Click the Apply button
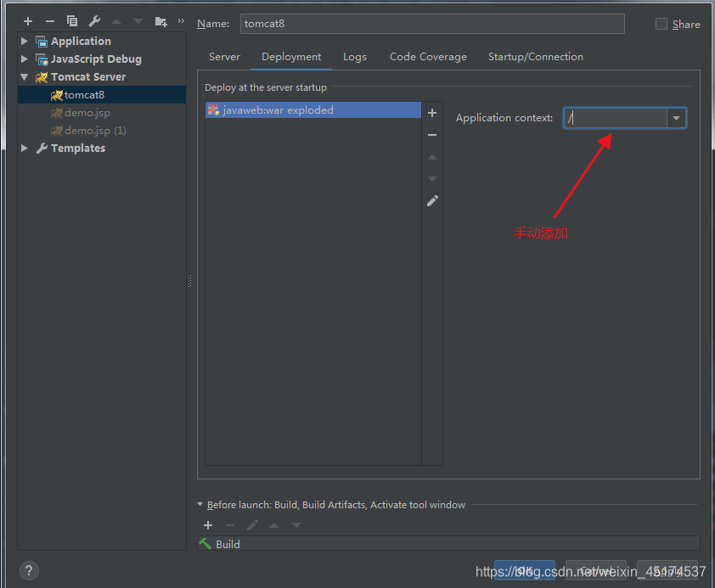Screen dimensions: 715x588 667,570
